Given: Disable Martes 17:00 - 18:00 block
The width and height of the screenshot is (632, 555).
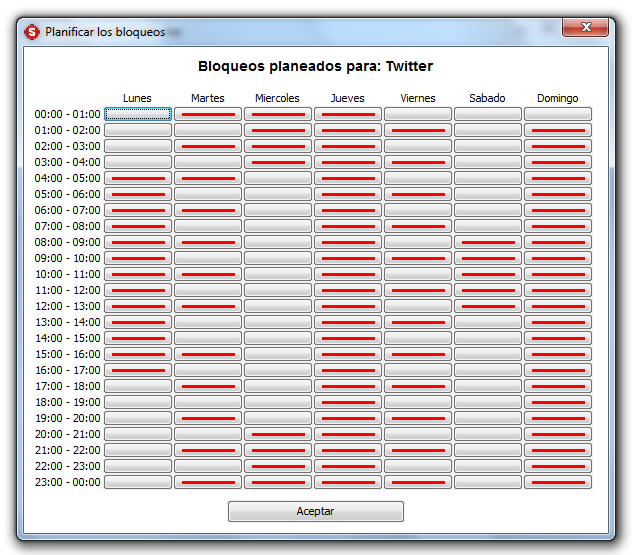Looking at the screenshot, I should pyautogui.click(x=208, y=386).
